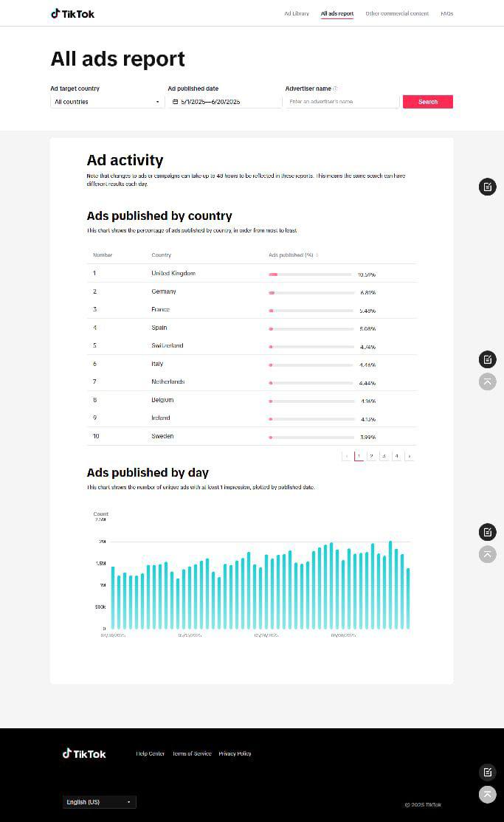Click the advertiser's name input field
The image size is (504, 822).
coord(342,101)
